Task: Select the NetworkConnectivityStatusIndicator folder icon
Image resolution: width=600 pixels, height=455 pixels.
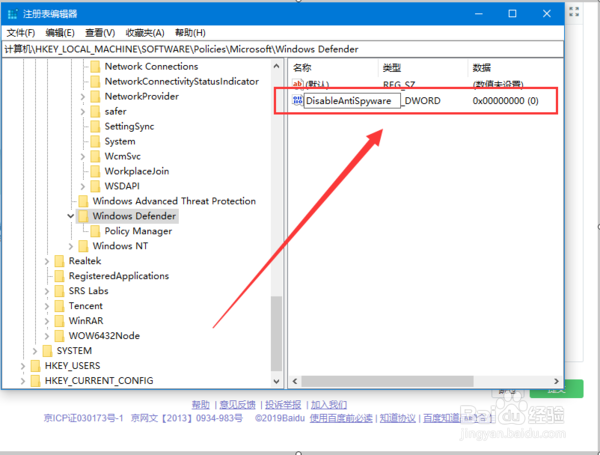Action: point(95,82)
